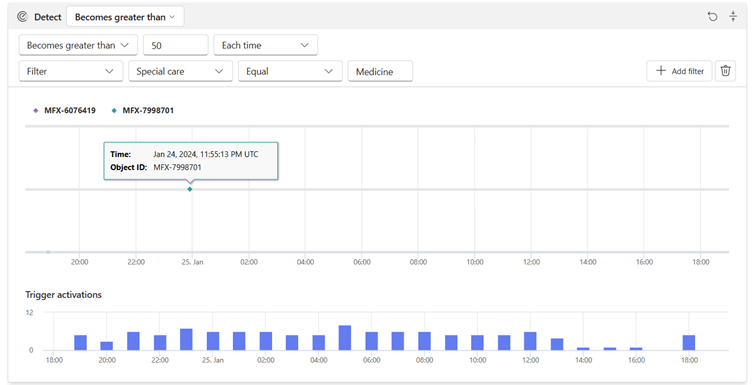Collapse the Detect card with the collapse icon
Screen dimensions: 752x385
(x=733, y=17)
